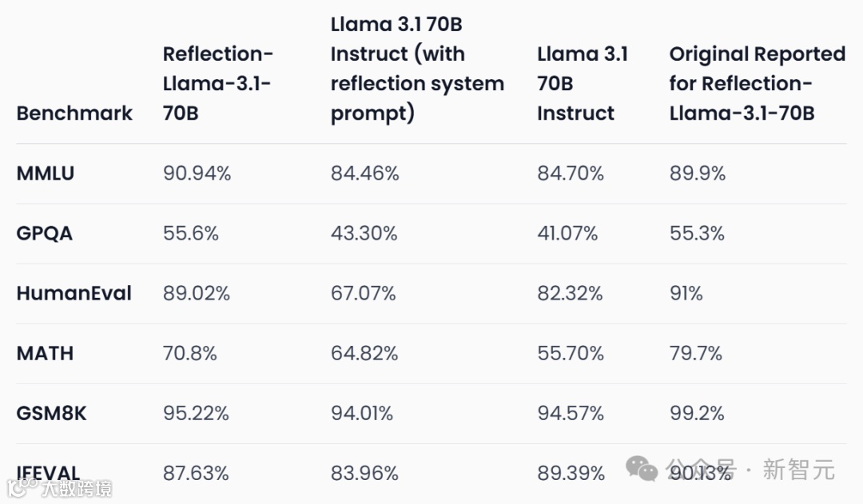Select the Llama 3.1 70B Instruct (with reflection system prompt) header
The height and width of the screenshot is (504, 863).
[417, 69]
